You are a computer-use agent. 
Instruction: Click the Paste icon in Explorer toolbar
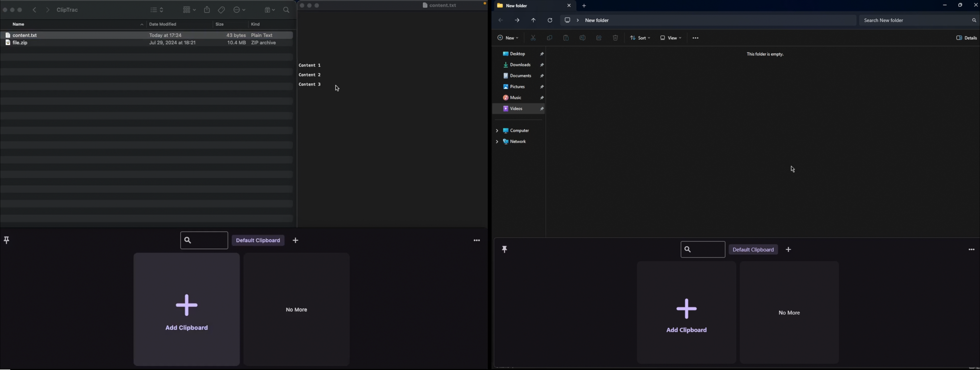tap(566, 38)
